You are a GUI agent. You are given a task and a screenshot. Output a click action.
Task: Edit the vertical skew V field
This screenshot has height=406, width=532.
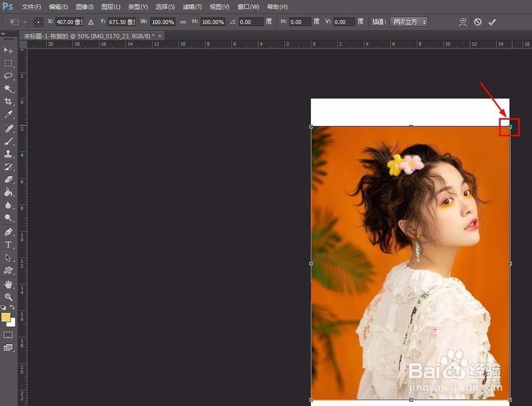pyautogui.click(x=344, y=22)
